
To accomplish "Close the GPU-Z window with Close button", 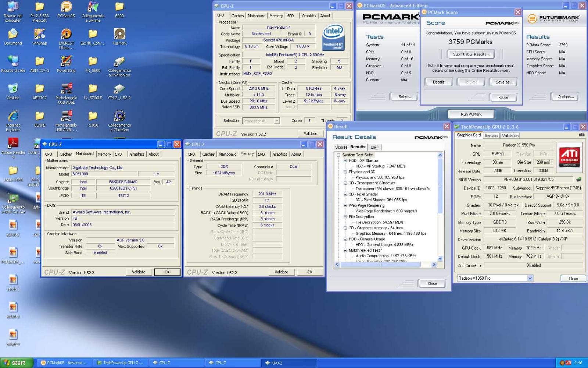I will (573, 279).
